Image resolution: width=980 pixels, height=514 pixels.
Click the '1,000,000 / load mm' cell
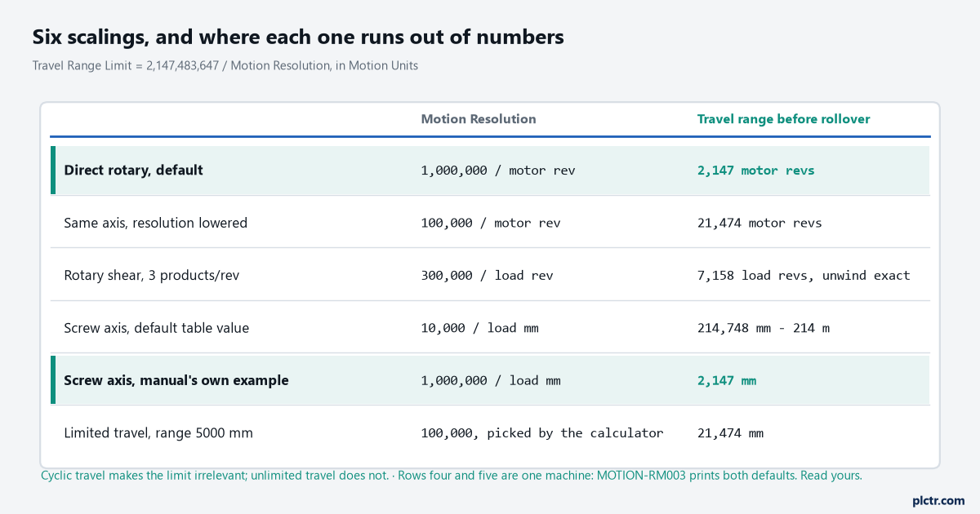491,380
